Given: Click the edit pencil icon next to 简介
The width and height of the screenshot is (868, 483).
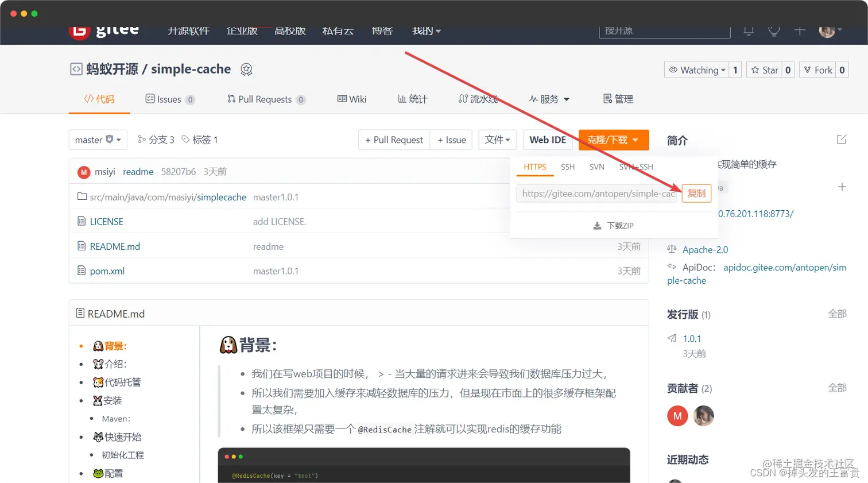Looking at the screenshot, I should click(x=841, y=139).
